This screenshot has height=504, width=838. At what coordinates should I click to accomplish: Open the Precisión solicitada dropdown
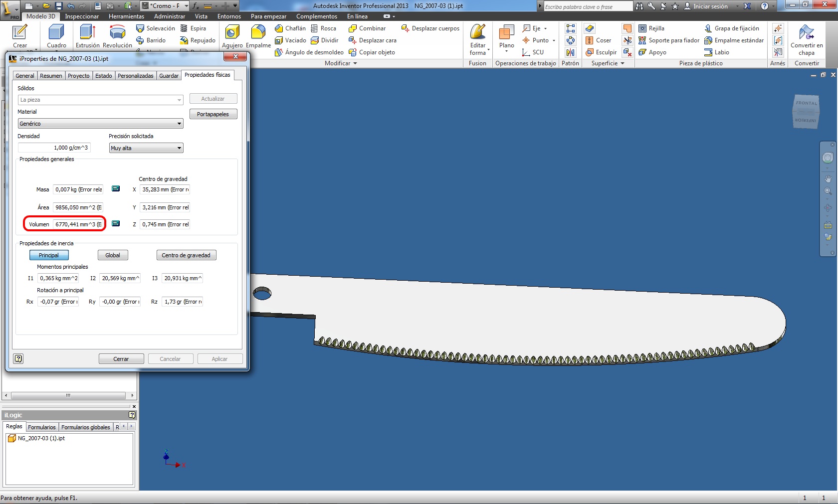pos(146,148)
